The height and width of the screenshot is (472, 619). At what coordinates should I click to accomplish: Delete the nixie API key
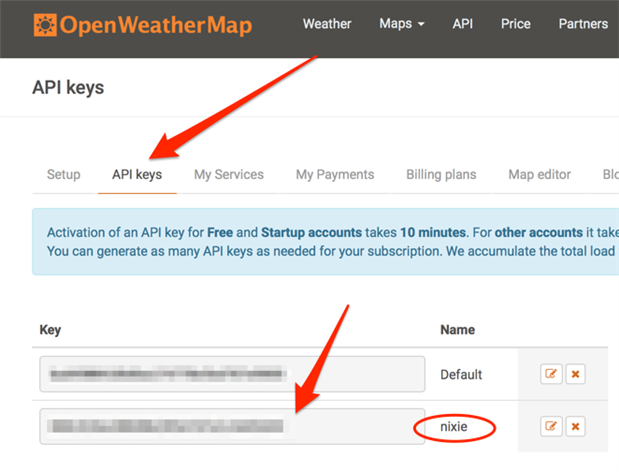point(575,426)
